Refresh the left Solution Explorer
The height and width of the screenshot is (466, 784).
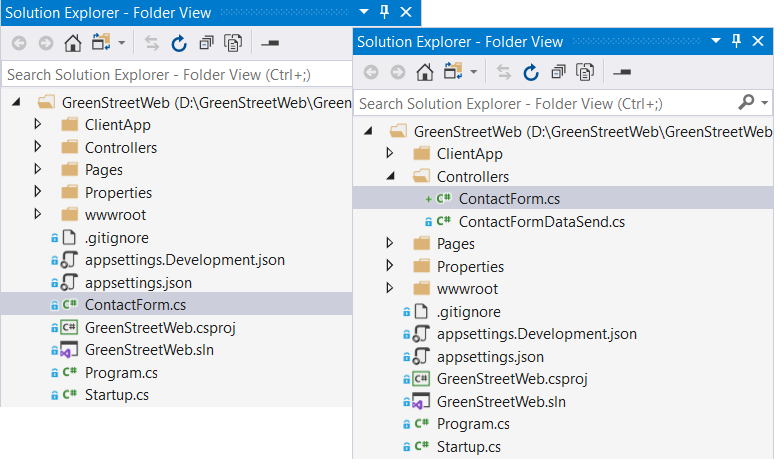point(179,44)
